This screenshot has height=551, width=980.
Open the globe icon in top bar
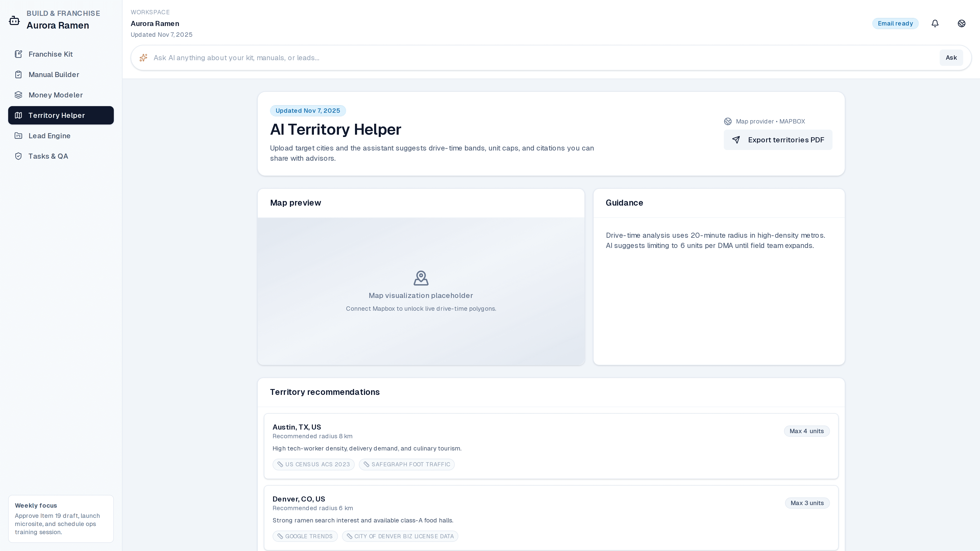tap(961, 23)
